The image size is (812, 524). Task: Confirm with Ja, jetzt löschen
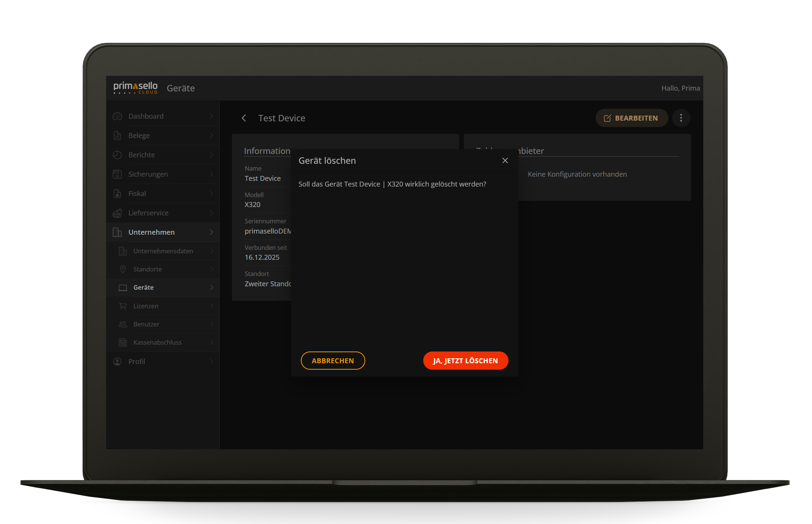pyautogui.click(x=465, y=361)
